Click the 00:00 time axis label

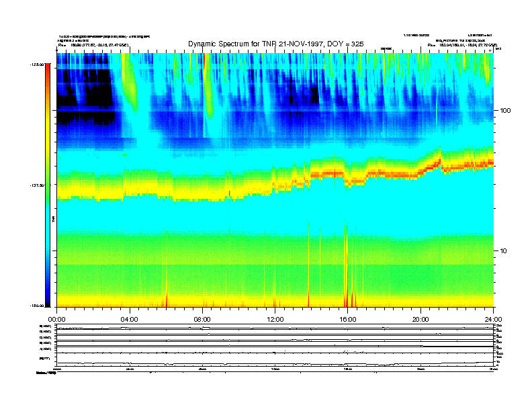click(x=56, y=320)
